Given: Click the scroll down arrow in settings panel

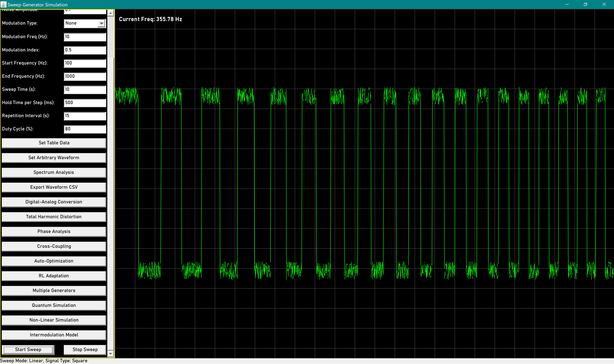Looking at the screenshot, I should coord(110,353).
